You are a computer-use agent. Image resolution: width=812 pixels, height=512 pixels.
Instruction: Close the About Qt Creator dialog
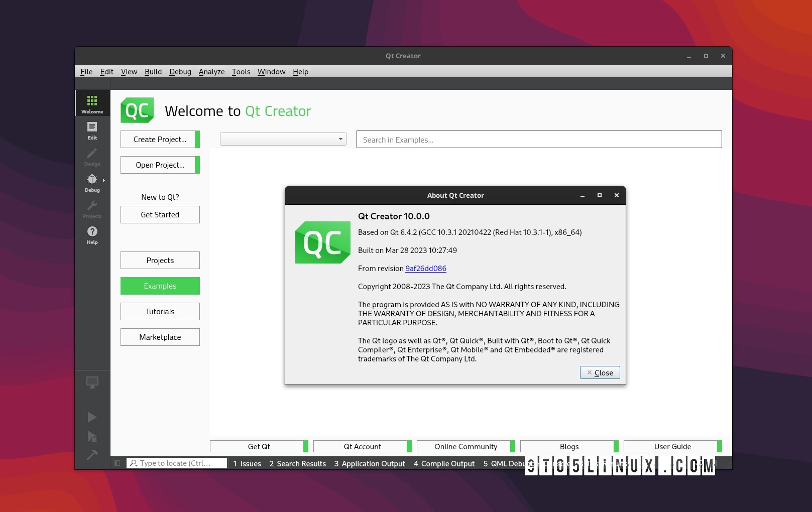tap(600, 372)
